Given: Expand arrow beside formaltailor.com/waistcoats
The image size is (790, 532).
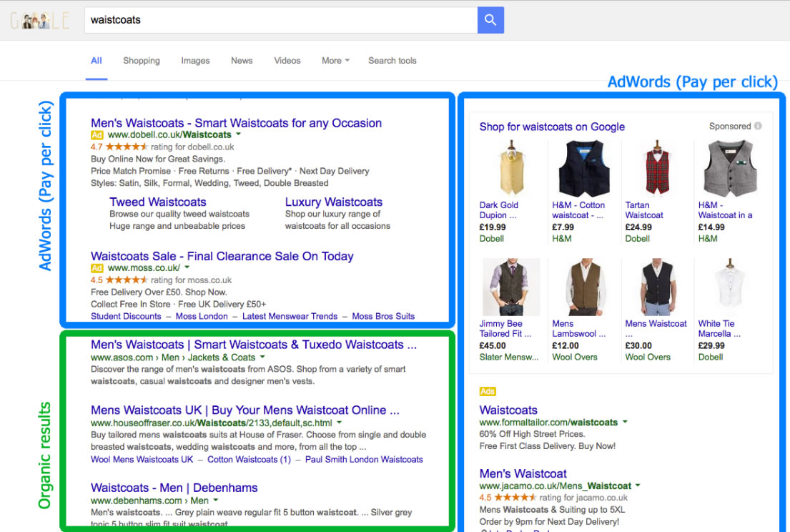Looking at the screenshot, I should 625,422.
